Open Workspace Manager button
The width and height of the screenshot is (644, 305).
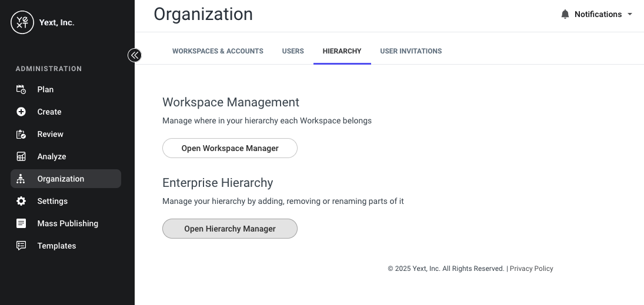230,148
